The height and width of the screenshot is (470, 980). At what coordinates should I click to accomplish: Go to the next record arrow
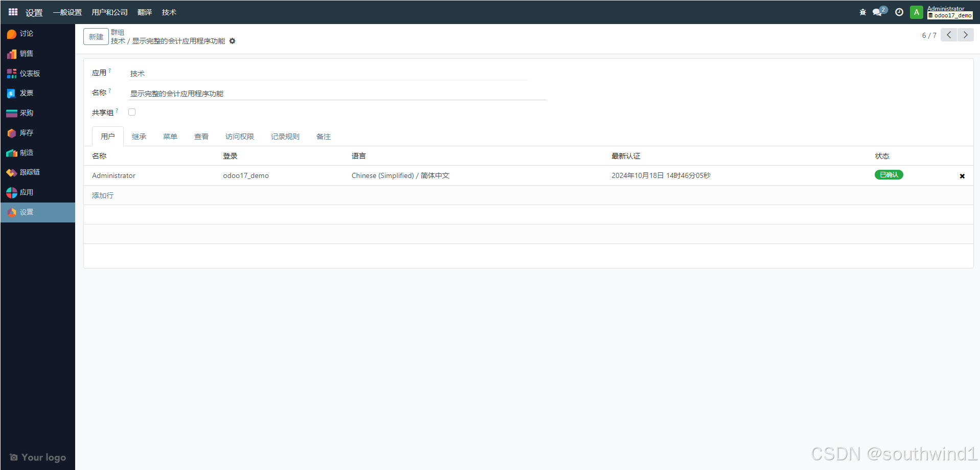click(x=965, y=35)
